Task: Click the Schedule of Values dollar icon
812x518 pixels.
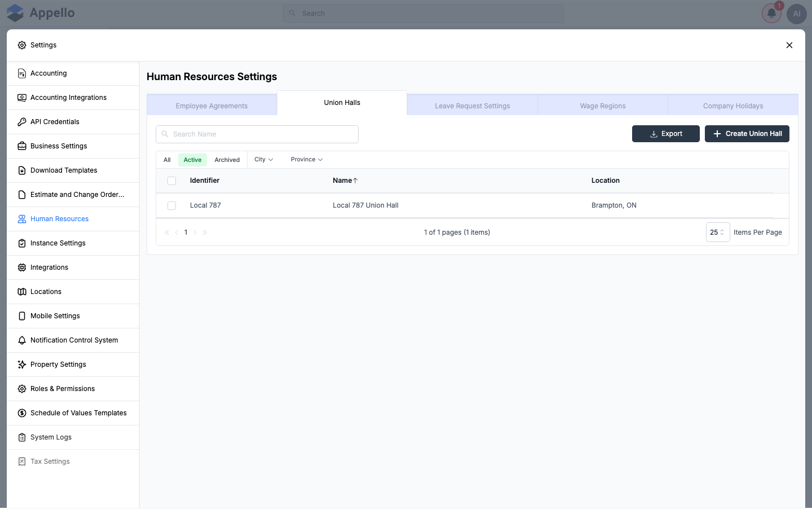Action: point(22,413)
